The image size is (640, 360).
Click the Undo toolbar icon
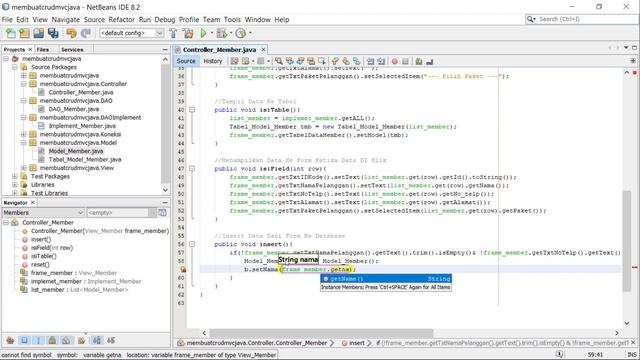[x=71, y=33]
